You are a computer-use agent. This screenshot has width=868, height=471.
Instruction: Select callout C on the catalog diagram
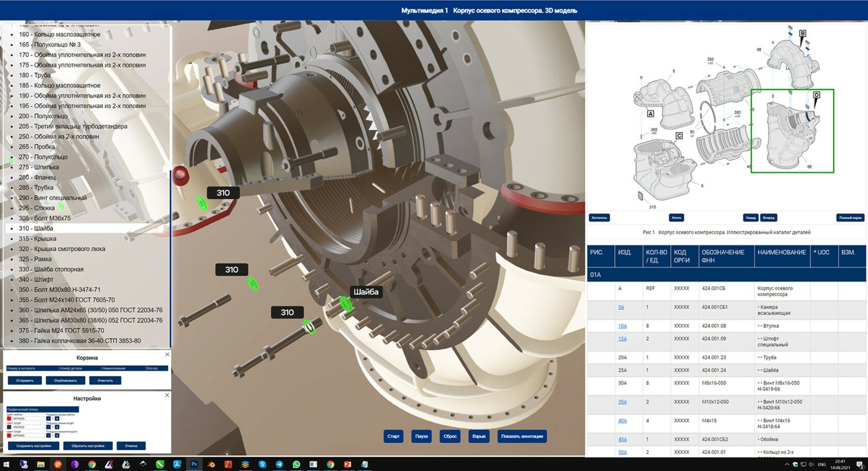coord(679,135)
